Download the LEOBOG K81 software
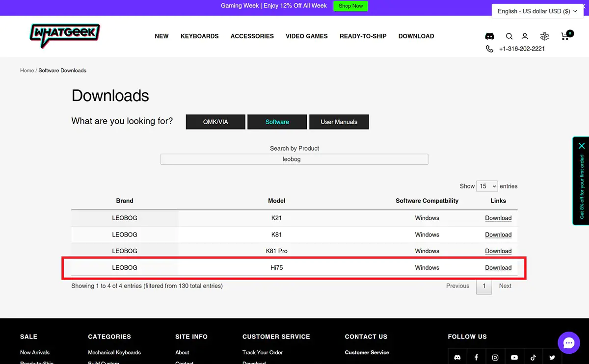 coord(498,235)
